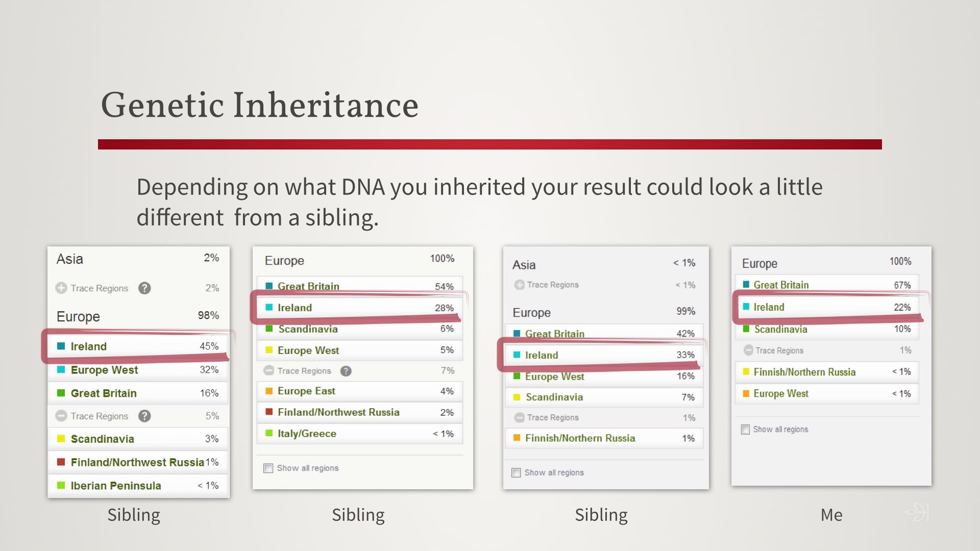This screenshot has width=980, height=551.
Task: Click orange Europe East legend square, second Sibling panel
Action: coord(269,391)
